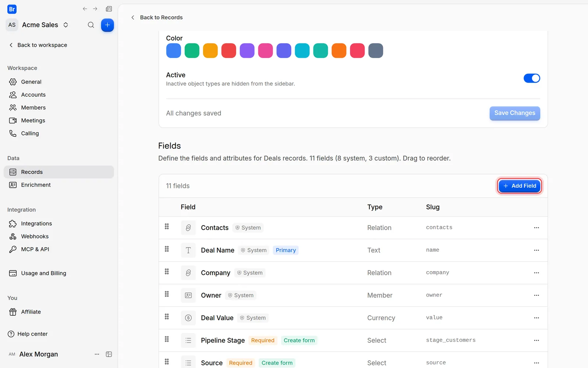This screenshot has width=588, height=368.
Task: Click the Deal Name text type icon
Action: 188,250
